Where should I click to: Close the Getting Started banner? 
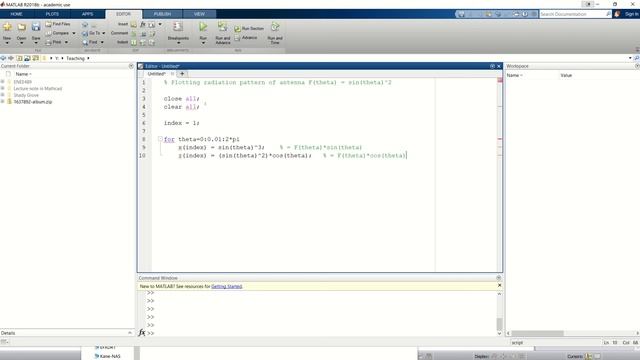500,285
